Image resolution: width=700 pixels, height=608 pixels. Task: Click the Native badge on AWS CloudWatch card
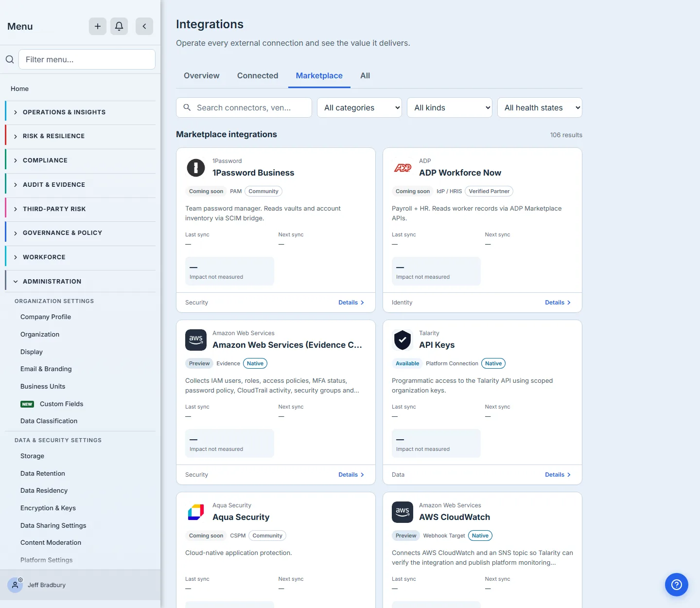coord(480,536)
